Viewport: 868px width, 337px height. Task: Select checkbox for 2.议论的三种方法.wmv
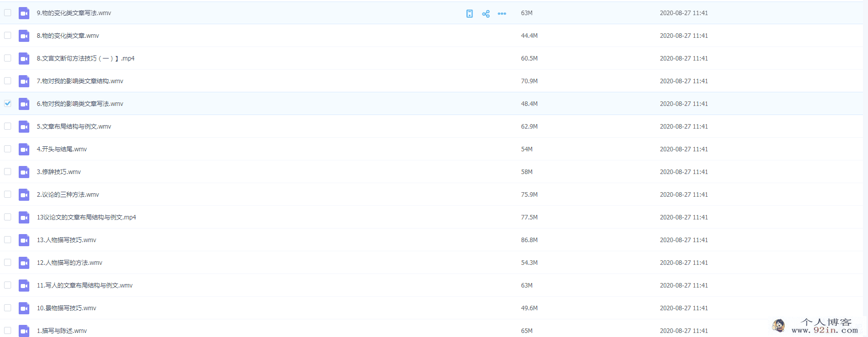tap(8, 194)
